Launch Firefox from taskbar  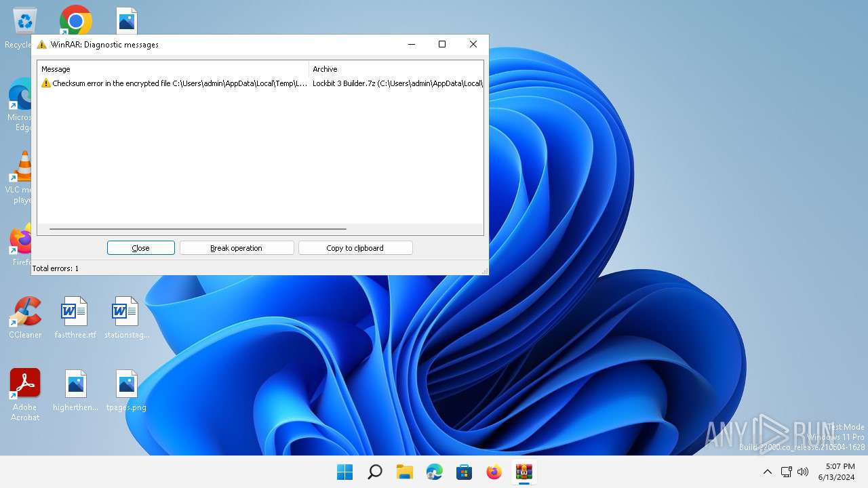(x=494, y=472)
